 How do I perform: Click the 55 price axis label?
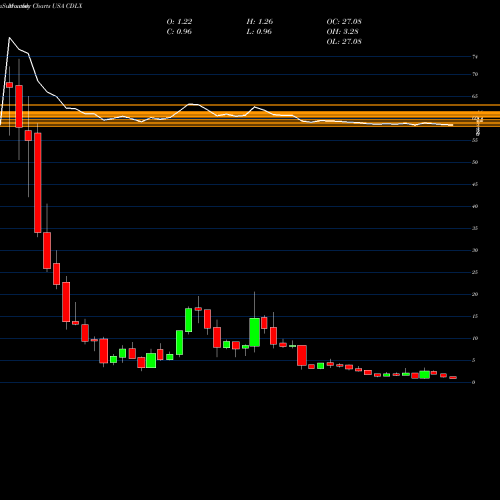[x=475, y=140]
